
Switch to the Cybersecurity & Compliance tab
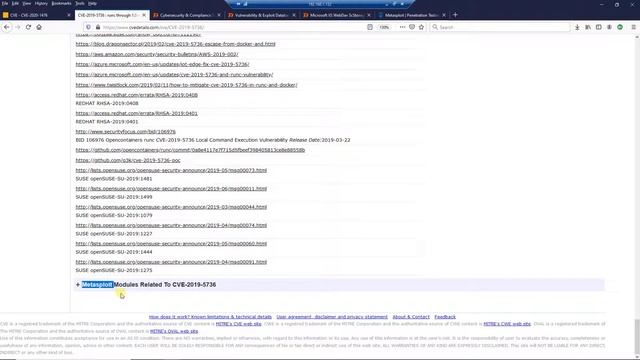click(186, 15)
